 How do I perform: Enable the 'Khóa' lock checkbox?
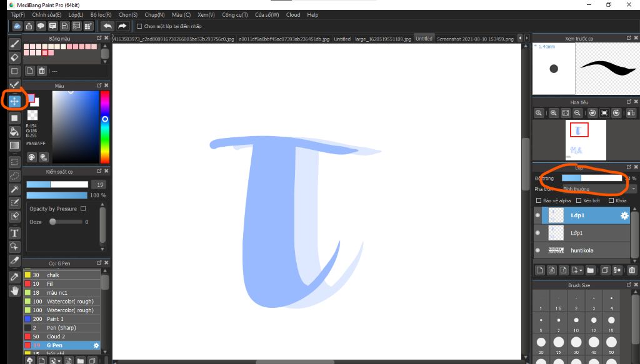coord(611,200)
